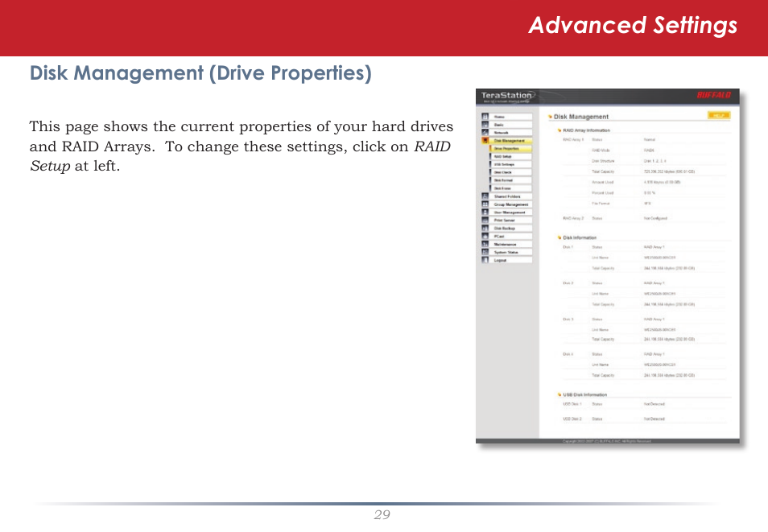Open the Basic menu item

(511, 125)
